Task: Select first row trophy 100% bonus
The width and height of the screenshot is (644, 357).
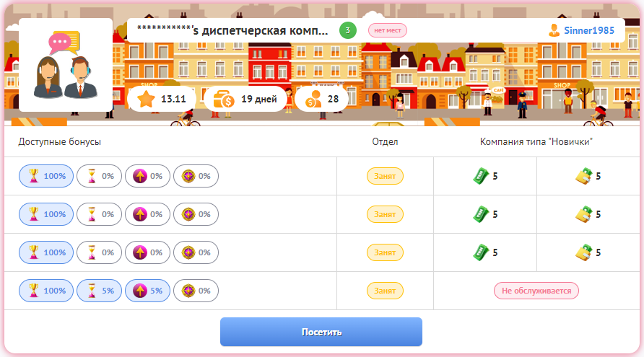Action: click(x=46, y=176)
